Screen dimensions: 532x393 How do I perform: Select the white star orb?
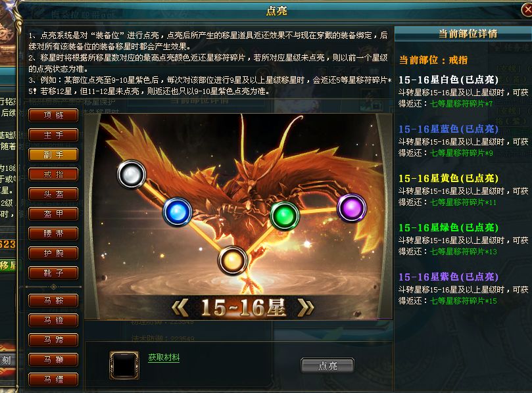[132, 175]
